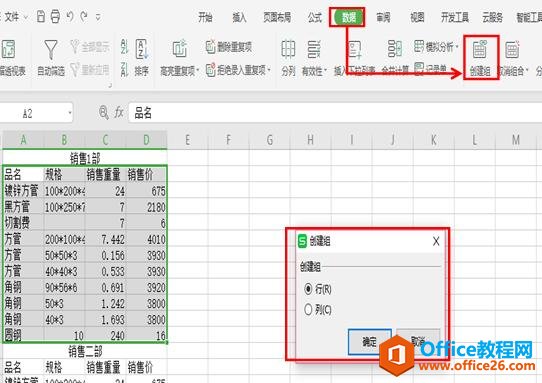The image size is (542, 383).
Task: Click the formula bar containing 品名
Action: click(x=335, y=113)
